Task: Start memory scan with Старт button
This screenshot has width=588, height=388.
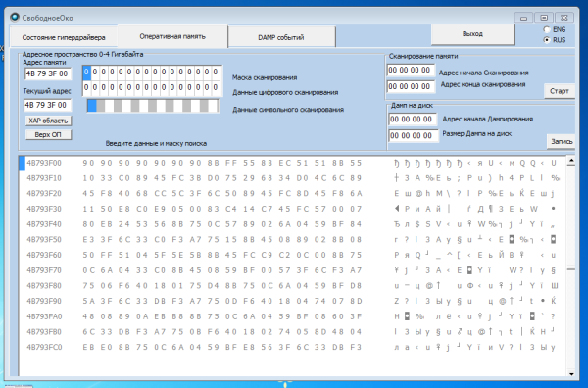Action: [560, 91]
